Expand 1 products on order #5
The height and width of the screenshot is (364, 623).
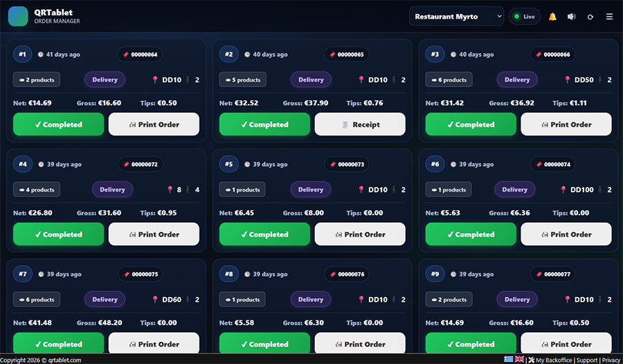coord(242,190)
